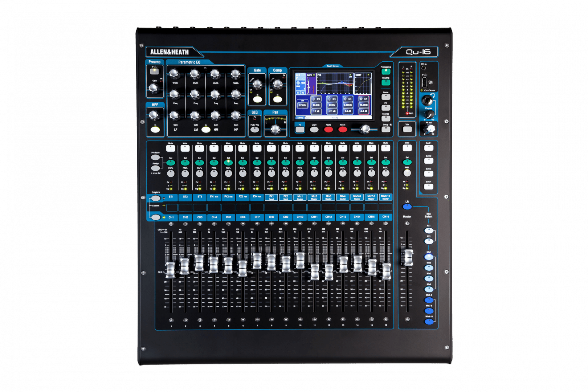
Task: Click the Master fader cap
Action: point(408,257)
